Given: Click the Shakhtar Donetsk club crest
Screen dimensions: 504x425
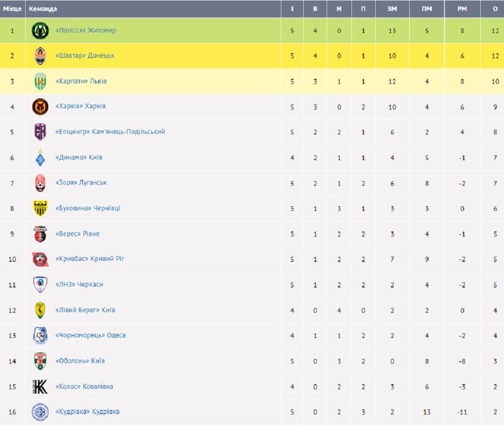Looking at the screenshot, I should pos(40,55).
